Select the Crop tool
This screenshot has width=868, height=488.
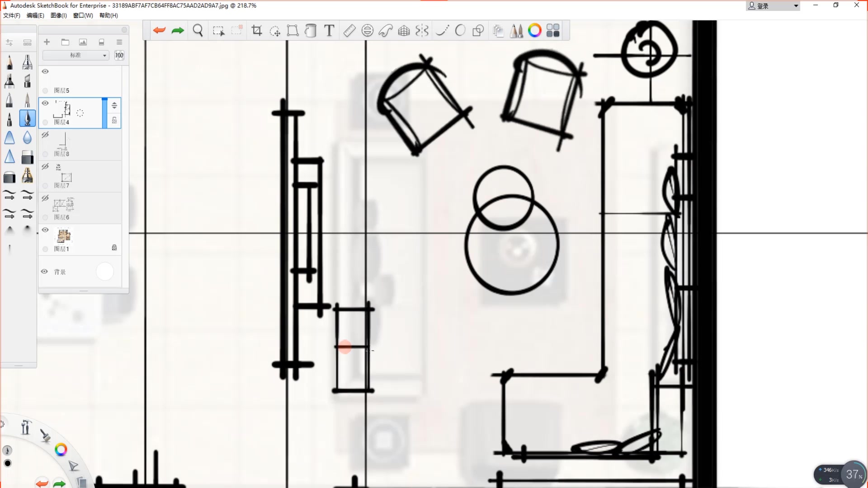[x=257, y=30]
